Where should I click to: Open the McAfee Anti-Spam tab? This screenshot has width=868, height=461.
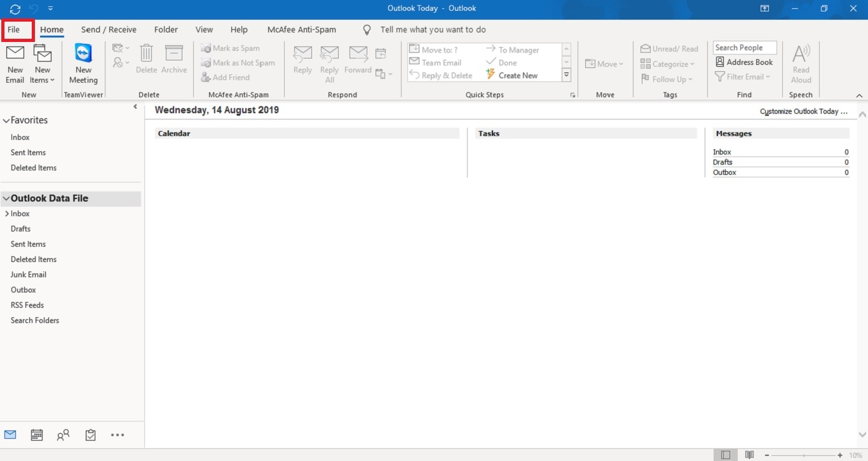[302, 30]
